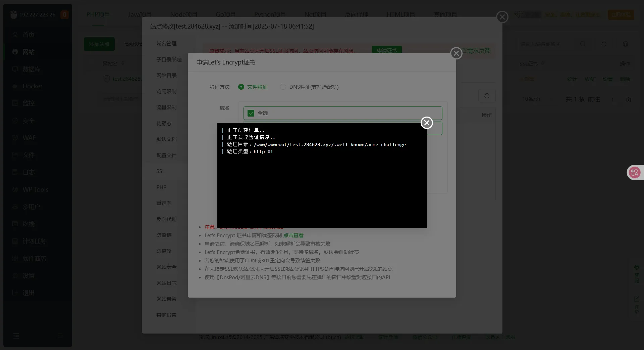Viewport: 644px width, 350px height.
Task: Sort by 网站名 column arrow
Action: click(122, 63)
